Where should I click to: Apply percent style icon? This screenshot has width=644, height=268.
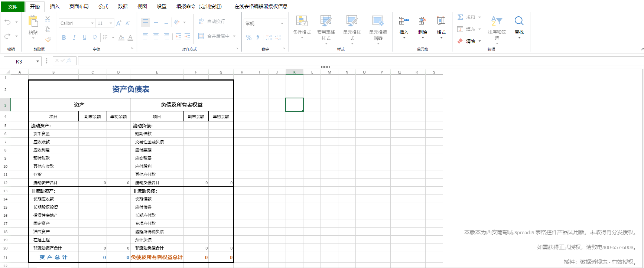pyautogui.click(x=249, y=37)
